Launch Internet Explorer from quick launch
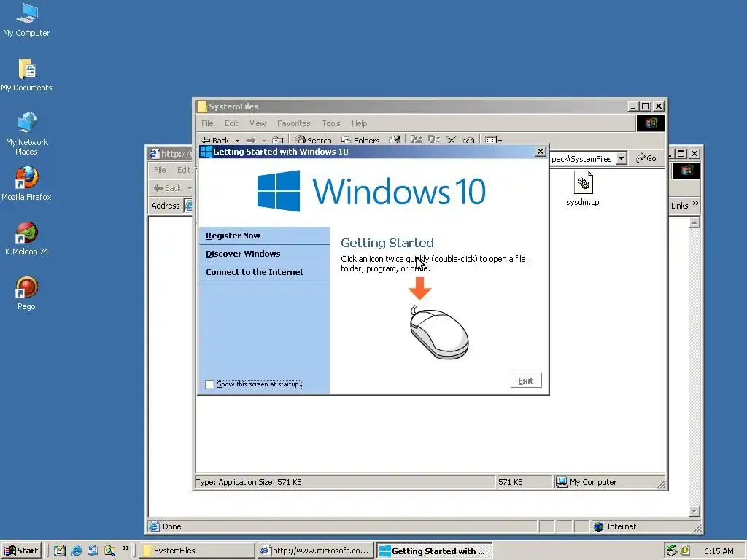 [76, 551]
